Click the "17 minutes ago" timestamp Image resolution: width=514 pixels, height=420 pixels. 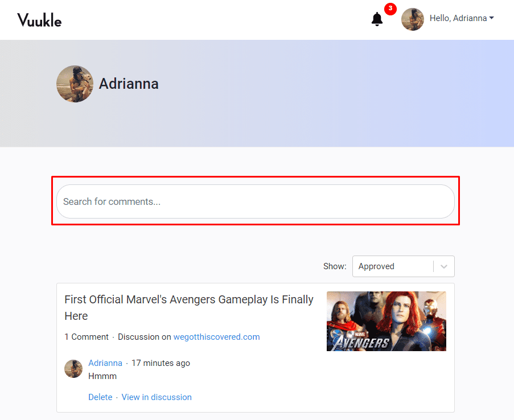pyautogui.click(x=161, y=363)
